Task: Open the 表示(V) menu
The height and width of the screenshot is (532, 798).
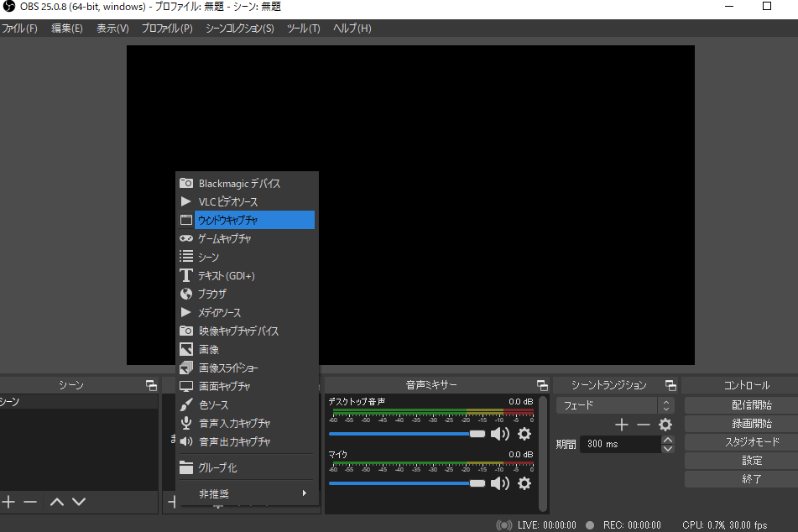Action: [112, 29]
